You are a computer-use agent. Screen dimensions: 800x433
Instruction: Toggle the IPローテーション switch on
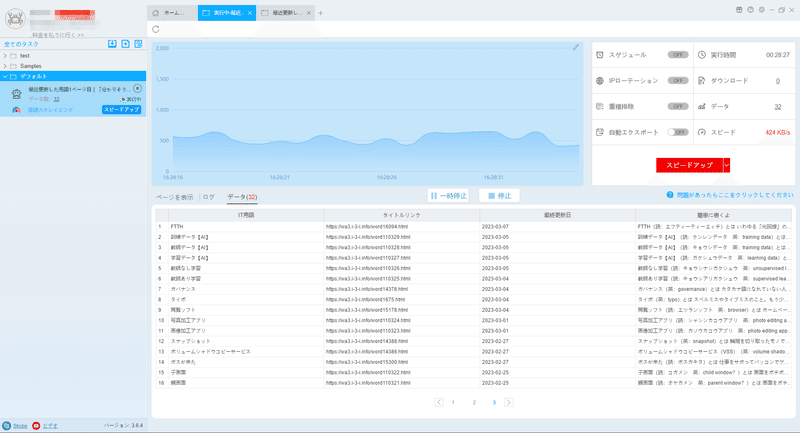[x=678, y=81]
